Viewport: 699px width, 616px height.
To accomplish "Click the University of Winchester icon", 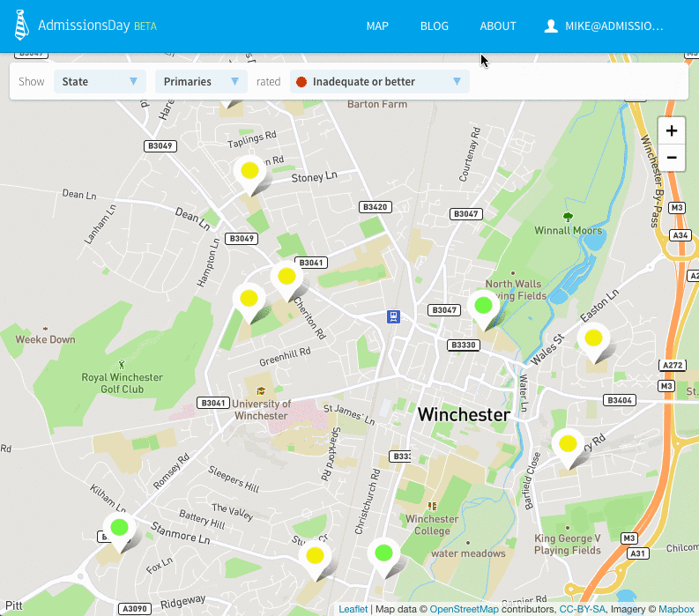I will tap(261, 391).
